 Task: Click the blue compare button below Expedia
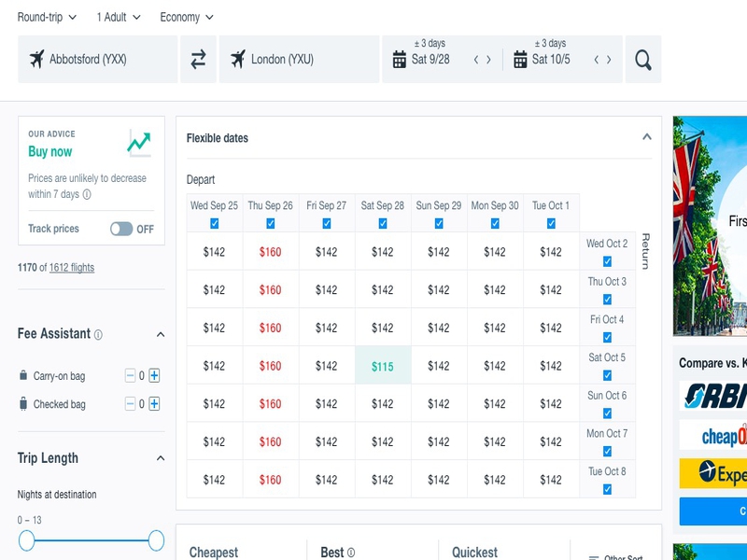(713, 511)
